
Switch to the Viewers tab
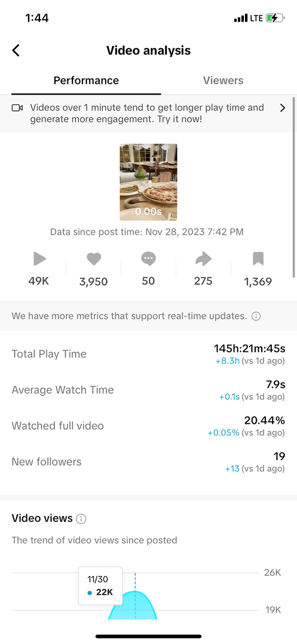point(223,80)
